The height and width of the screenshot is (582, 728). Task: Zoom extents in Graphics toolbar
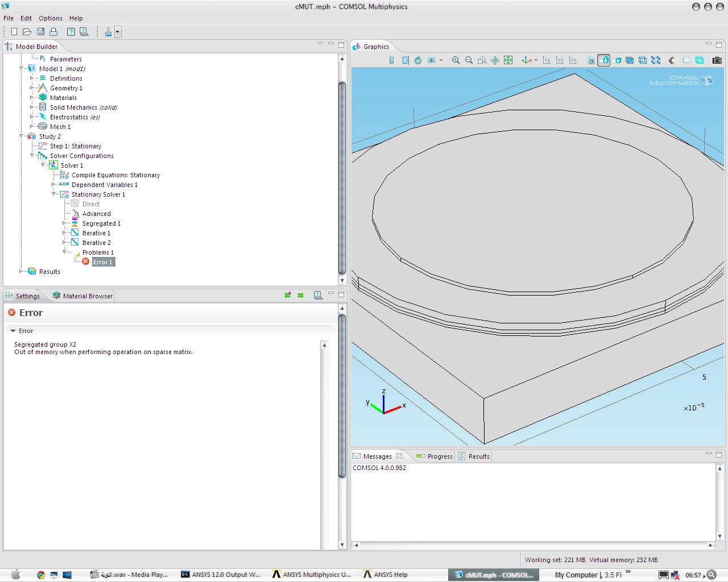coord(508,60)
